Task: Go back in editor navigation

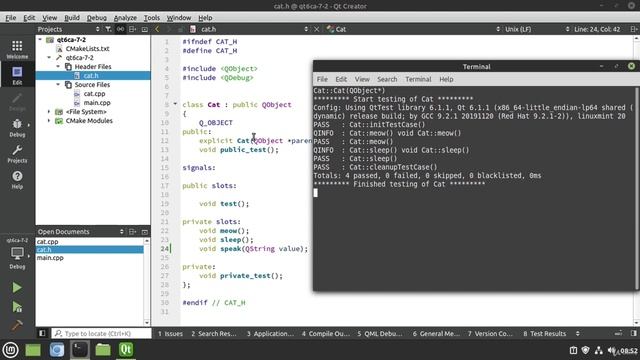Action: (x=157, y=29)
